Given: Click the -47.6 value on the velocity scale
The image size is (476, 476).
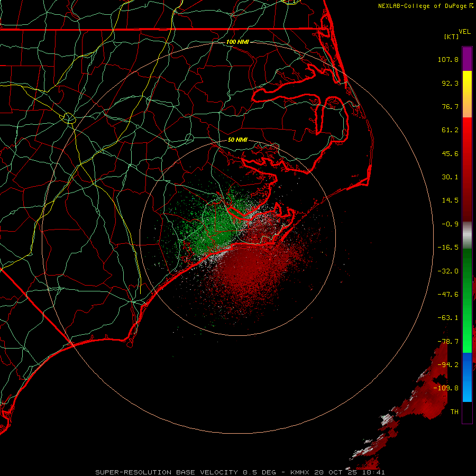Looking at the screenshot, I should 448,295.
